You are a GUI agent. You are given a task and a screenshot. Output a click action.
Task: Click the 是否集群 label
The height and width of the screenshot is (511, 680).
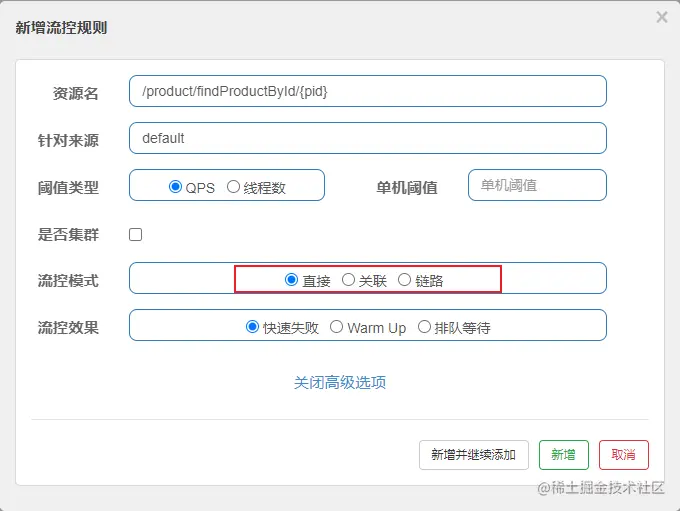(68, 235)
